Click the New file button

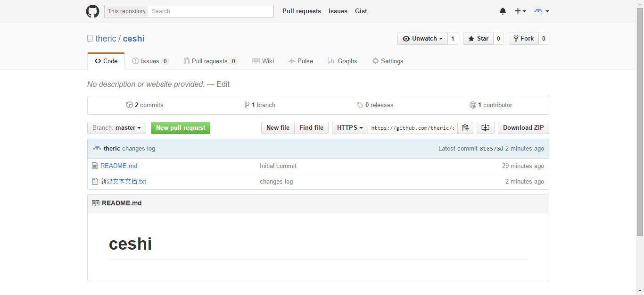[x=278, y=128]
